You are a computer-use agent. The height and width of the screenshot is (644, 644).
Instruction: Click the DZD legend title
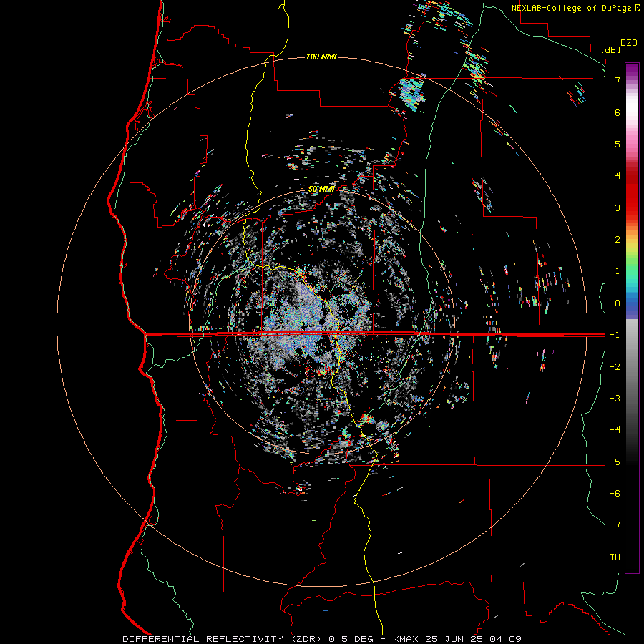coord(629,43)
